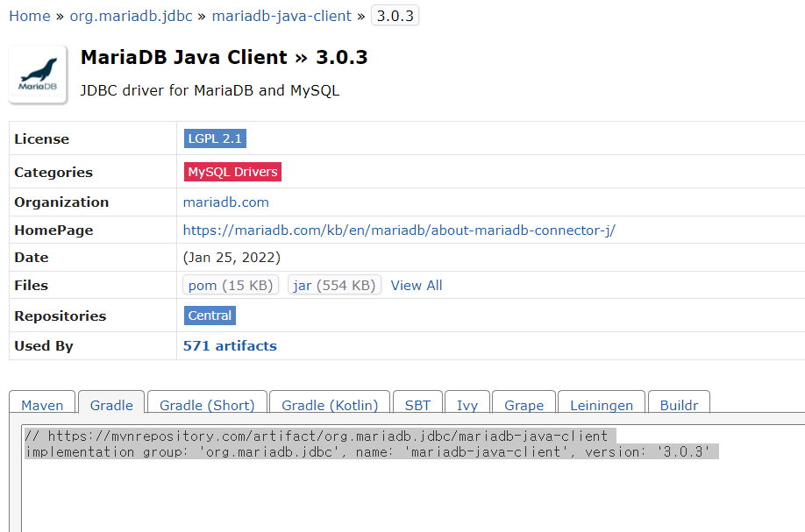Open the about-mariadb-connector-j homepage URL

[399, 231]
